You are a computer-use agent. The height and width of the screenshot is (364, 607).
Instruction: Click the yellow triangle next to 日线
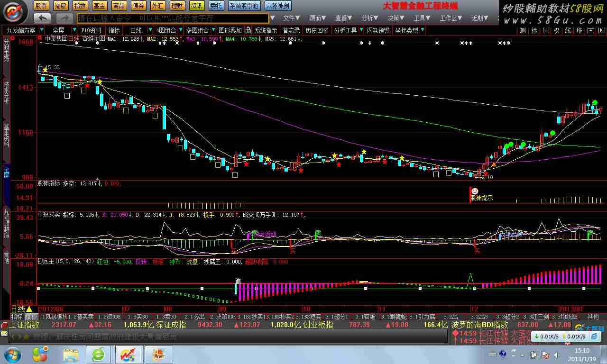[x=29, y=309]
